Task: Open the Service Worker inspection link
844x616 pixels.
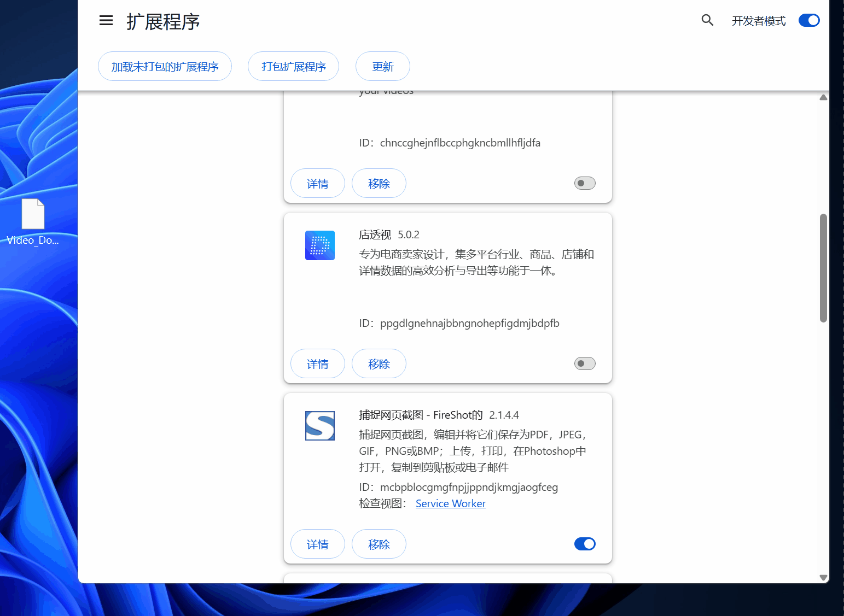Action: (x=450, y=503)
